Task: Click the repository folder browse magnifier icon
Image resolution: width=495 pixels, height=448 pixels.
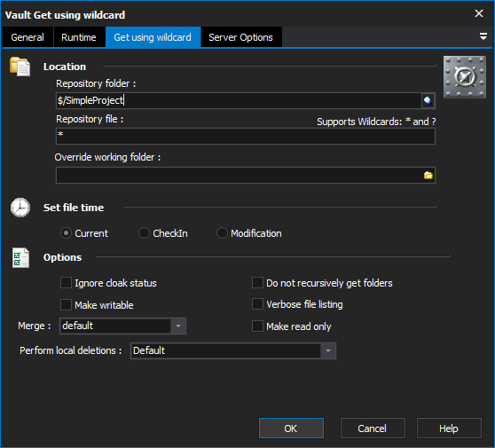Action: (428, 101)
